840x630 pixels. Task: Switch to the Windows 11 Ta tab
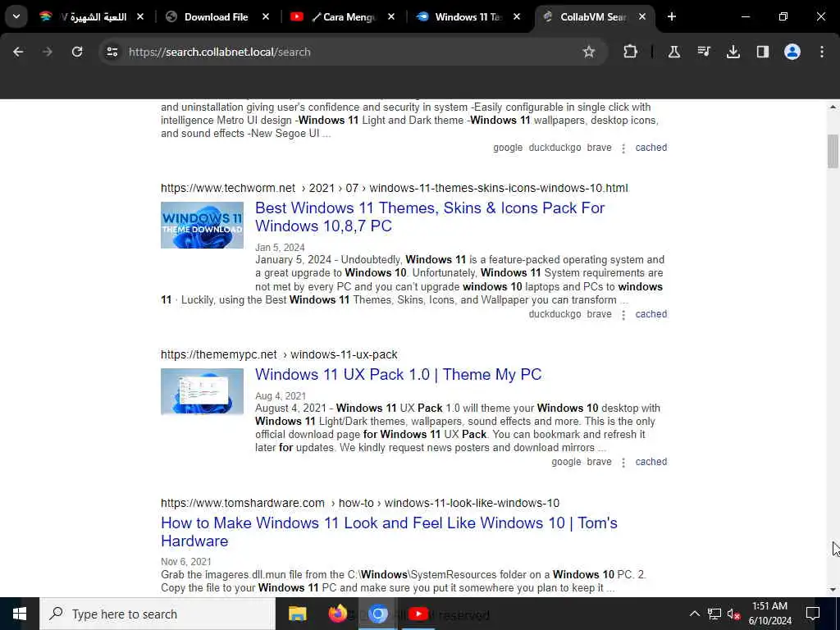coord(467,16)
